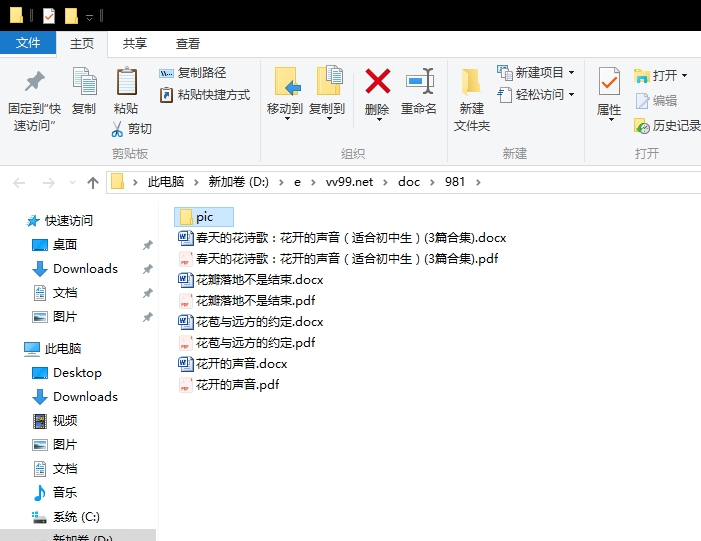
Task: Click History (历史记录) icon
Action: pos(642,126)
